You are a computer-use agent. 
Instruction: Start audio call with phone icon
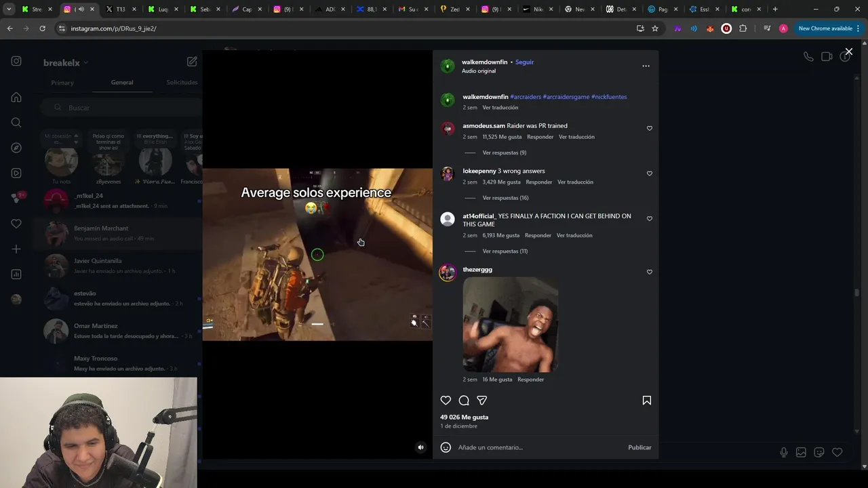tap(808, 57)
